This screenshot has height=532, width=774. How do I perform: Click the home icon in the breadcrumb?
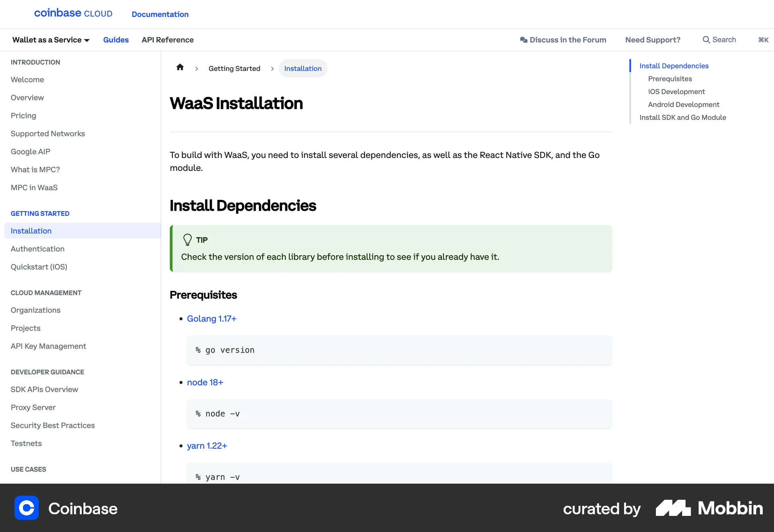(180, 67)
